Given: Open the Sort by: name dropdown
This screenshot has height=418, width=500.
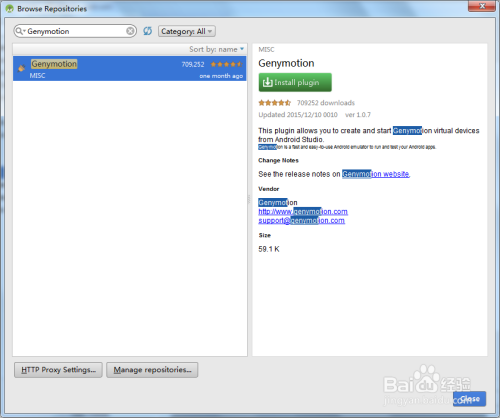Looking at the screenshot, I should [x=217, y=49].
